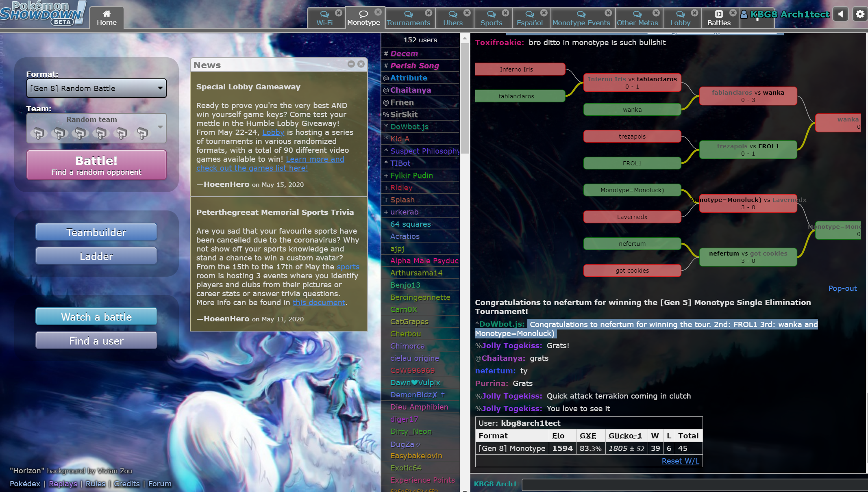
Task: Click the userlist scrollbar up arrow
Action: click(x=465, y=39)
